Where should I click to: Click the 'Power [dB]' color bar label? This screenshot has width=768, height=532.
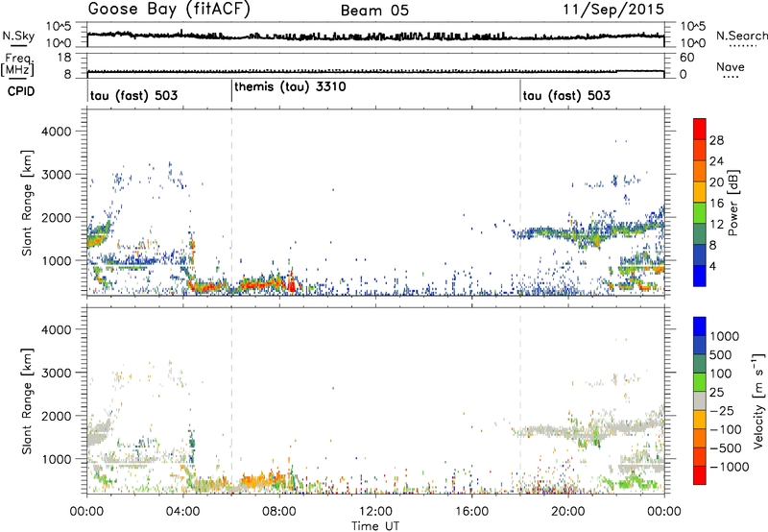click(732, 203)
